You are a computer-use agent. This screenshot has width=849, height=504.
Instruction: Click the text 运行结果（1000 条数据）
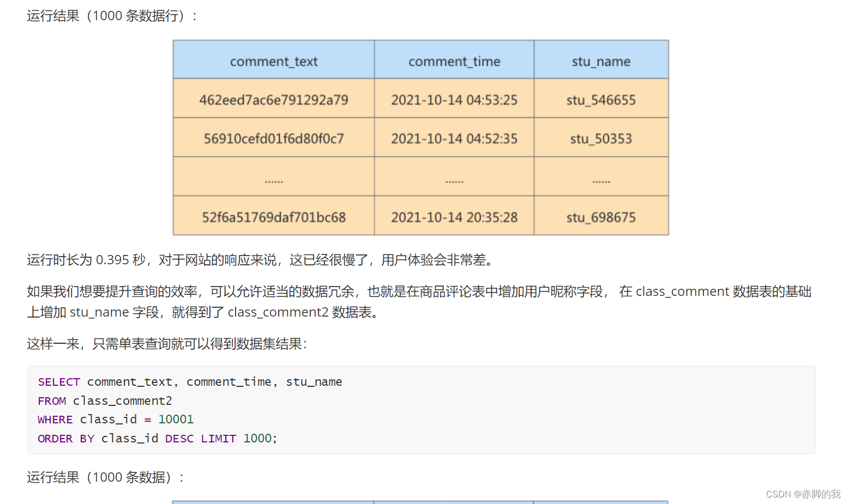(106, 477)
